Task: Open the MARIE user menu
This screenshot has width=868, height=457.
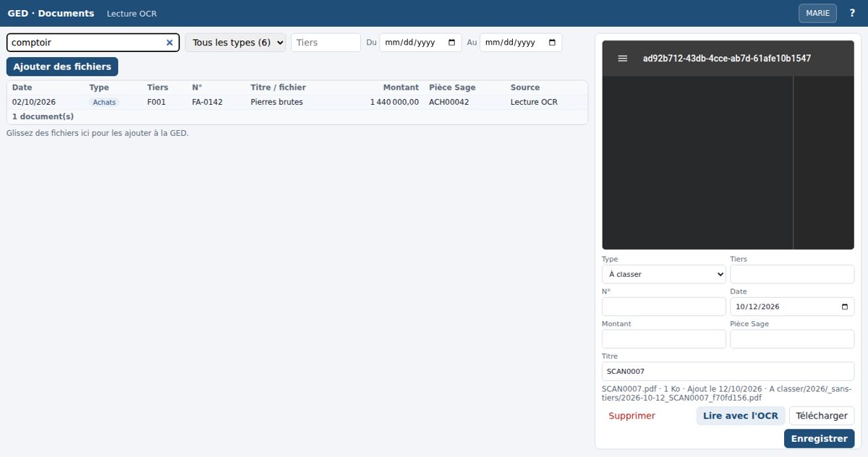Action: point(817,13)
